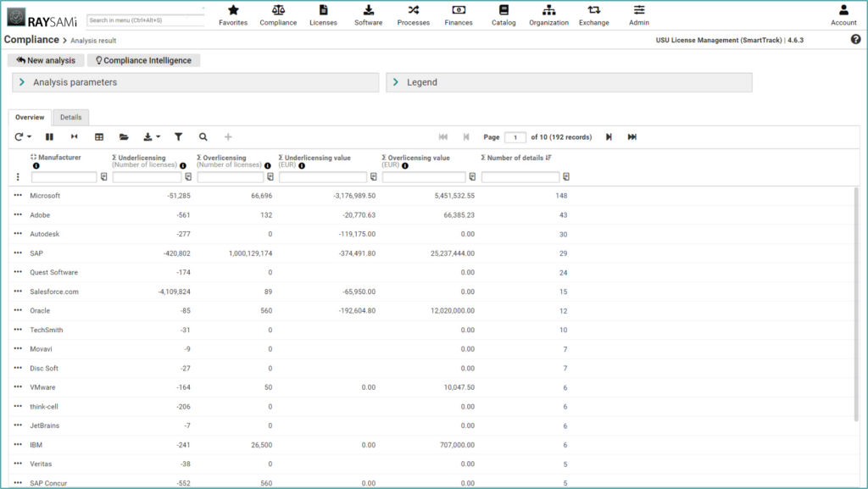The image size is (868, 489).
Task: Go to the next page of records
Action: coord(609,137)
